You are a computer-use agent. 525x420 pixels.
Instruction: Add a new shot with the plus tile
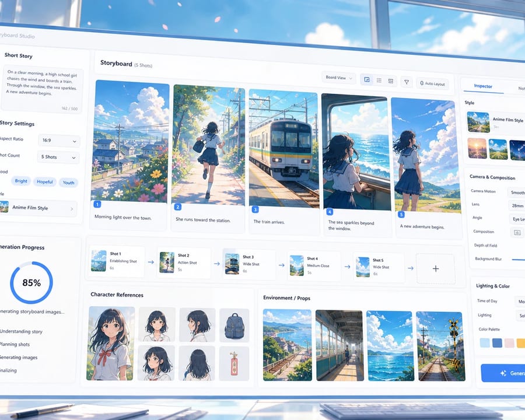[436, 268]
